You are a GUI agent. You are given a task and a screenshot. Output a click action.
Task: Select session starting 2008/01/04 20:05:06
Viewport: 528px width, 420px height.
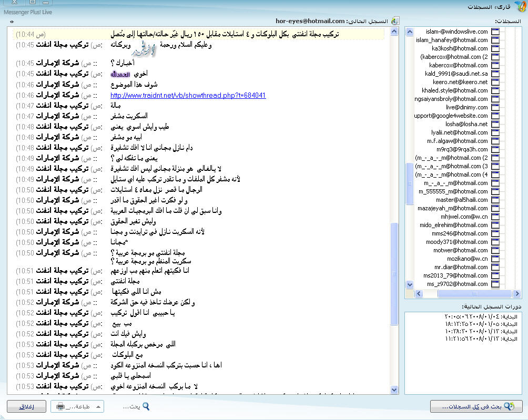(473, 317)
